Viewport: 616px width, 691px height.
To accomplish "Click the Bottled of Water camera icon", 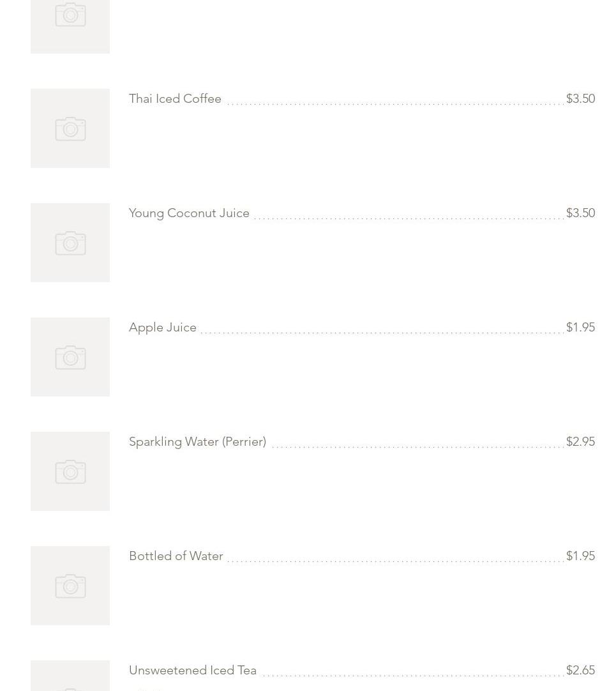I will [x=70, y=586].
